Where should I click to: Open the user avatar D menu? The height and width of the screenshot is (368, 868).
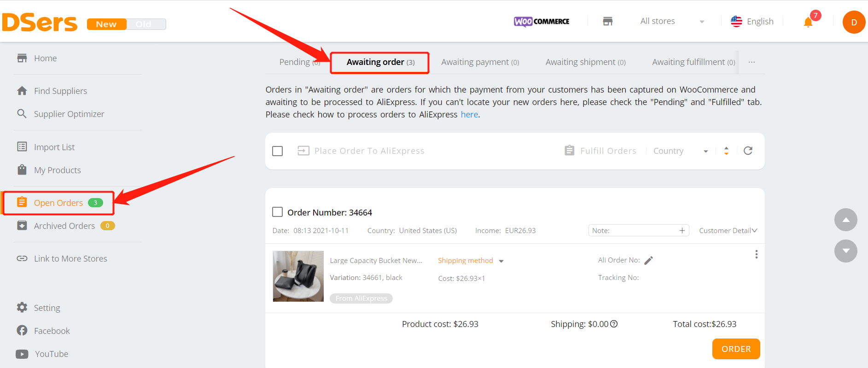[854, 22]
